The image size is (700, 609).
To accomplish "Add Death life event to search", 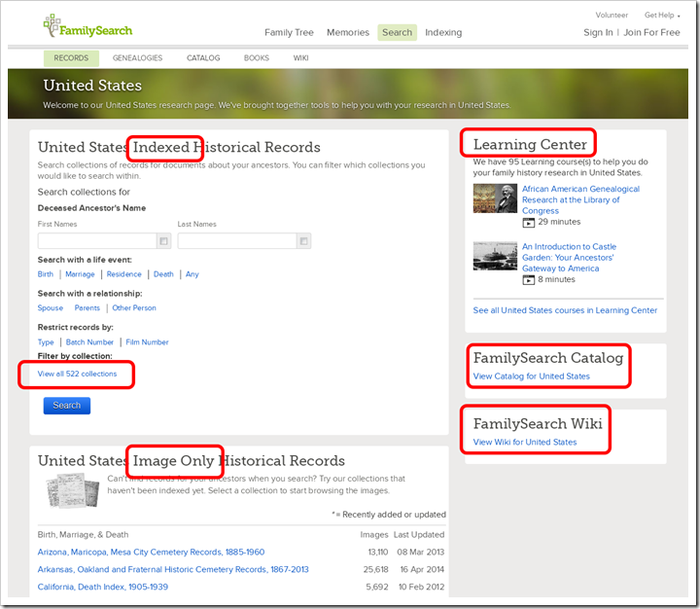I will pyautogui.click(x=163, y=274).
